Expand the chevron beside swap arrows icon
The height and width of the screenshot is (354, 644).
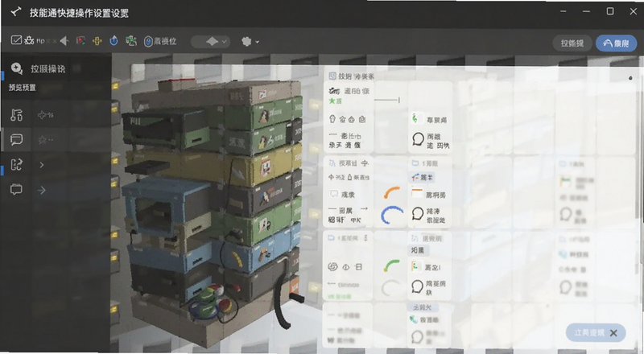click(42, 165)
